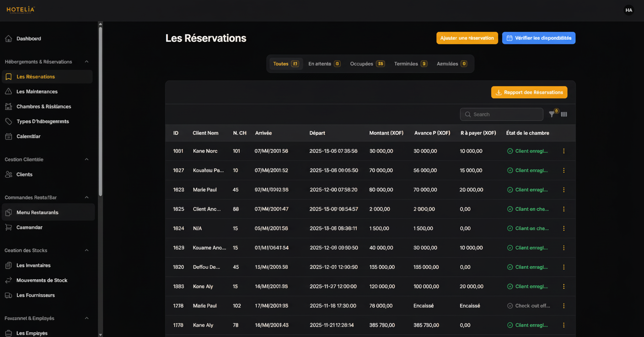Select the Terminées tab

(x=410, y=64)
